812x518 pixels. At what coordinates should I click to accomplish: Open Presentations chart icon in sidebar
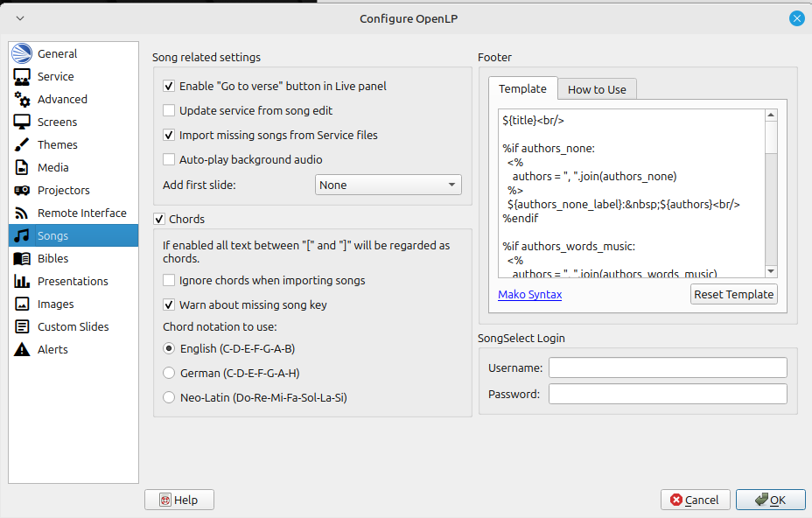[23, 281]
